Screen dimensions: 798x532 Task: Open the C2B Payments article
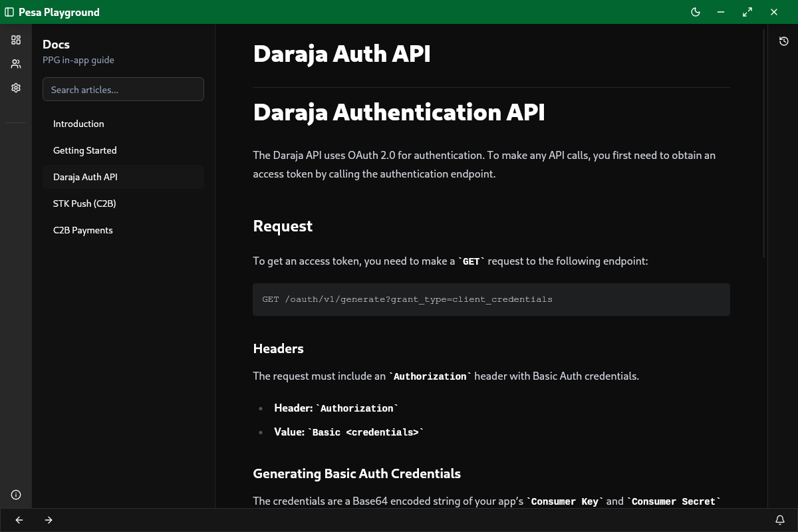123,230
